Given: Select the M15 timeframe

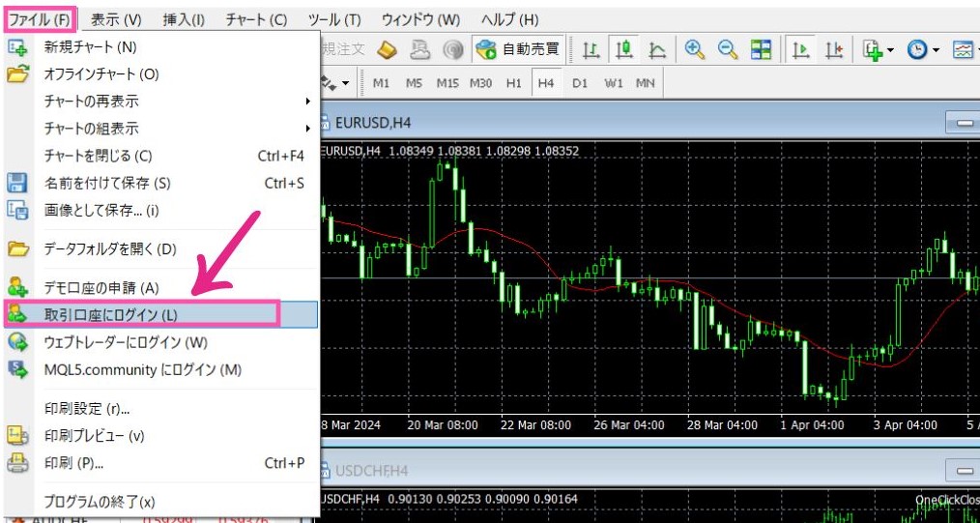Looking at the screenshot, I should pyautogui.click(x=447, y=82).
